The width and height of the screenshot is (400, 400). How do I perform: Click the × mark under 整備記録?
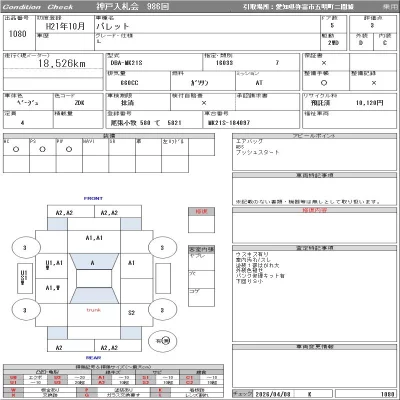(x=374, y=83)
